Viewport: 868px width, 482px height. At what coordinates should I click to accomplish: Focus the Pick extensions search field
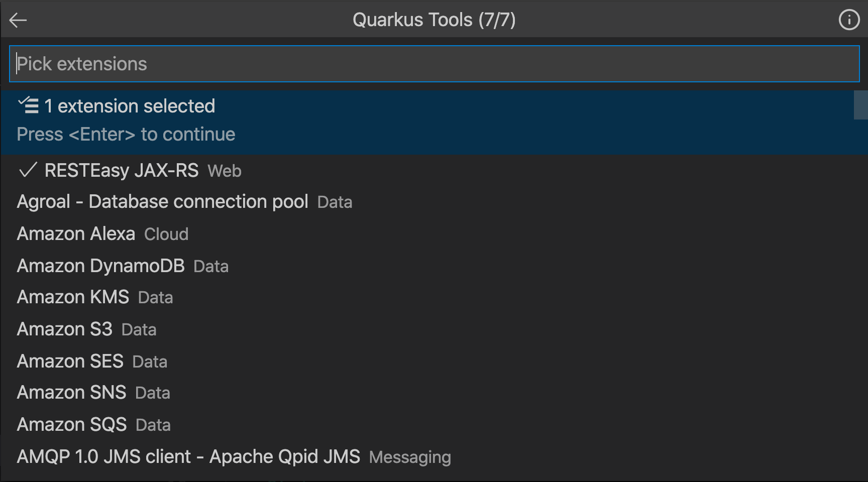point(434,64)
